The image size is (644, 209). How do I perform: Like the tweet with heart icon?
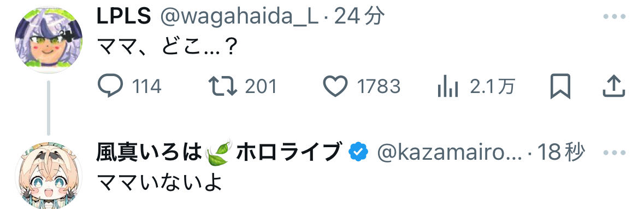point(335,86)
